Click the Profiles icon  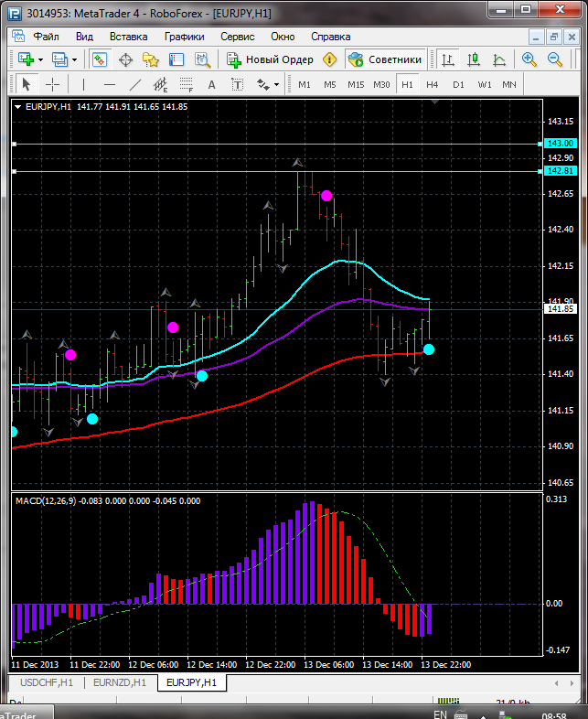coord(59,59)
